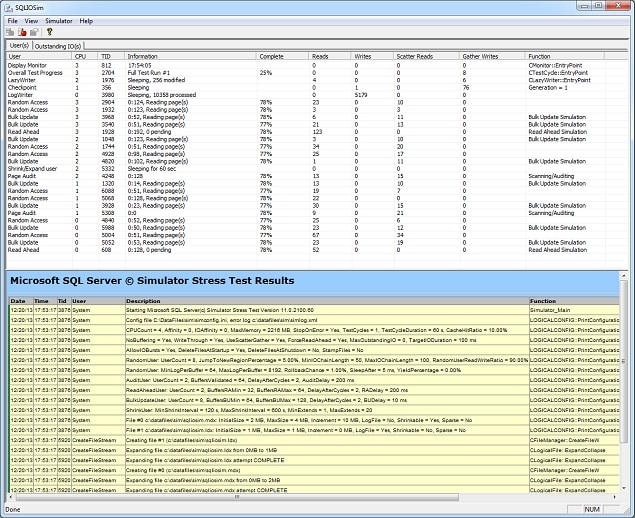Viewport: 635px width, 518px height.
Task: Click the horizontal scrollbar left arrow
Action: [x=11, y=497]
